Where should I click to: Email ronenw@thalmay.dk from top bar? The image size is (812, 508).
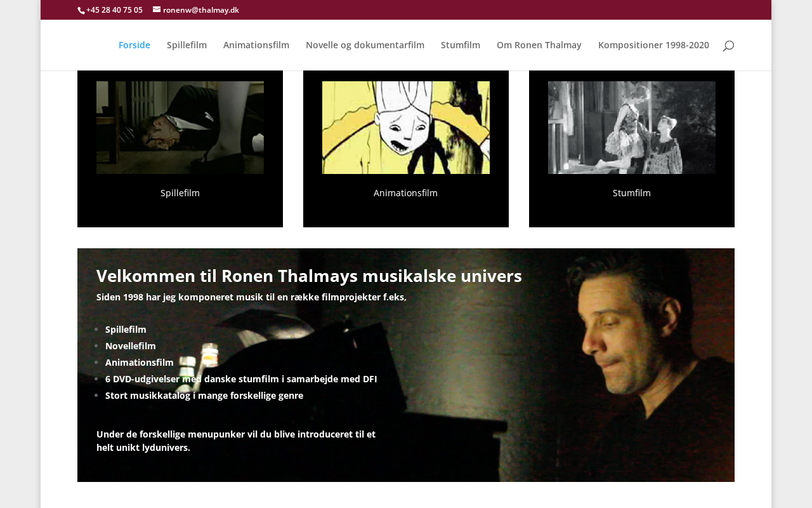(x=201, y=10)
